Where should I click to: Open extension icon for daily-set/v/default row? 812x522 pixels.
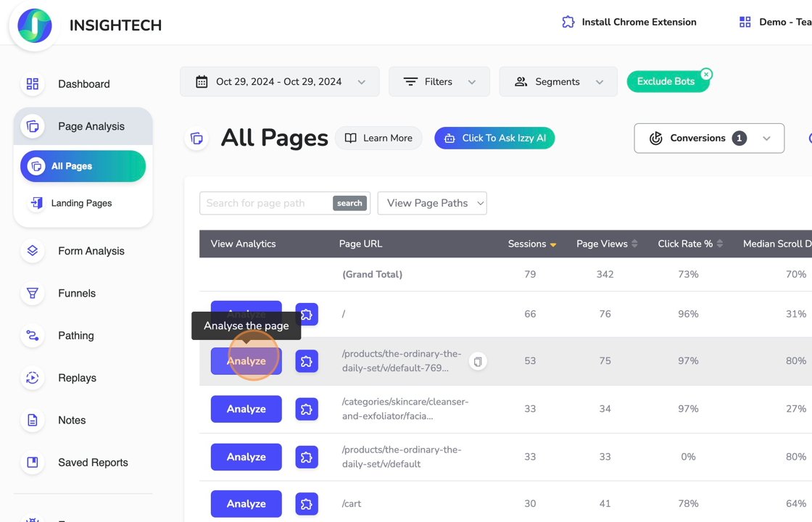[x=307, y=457]
